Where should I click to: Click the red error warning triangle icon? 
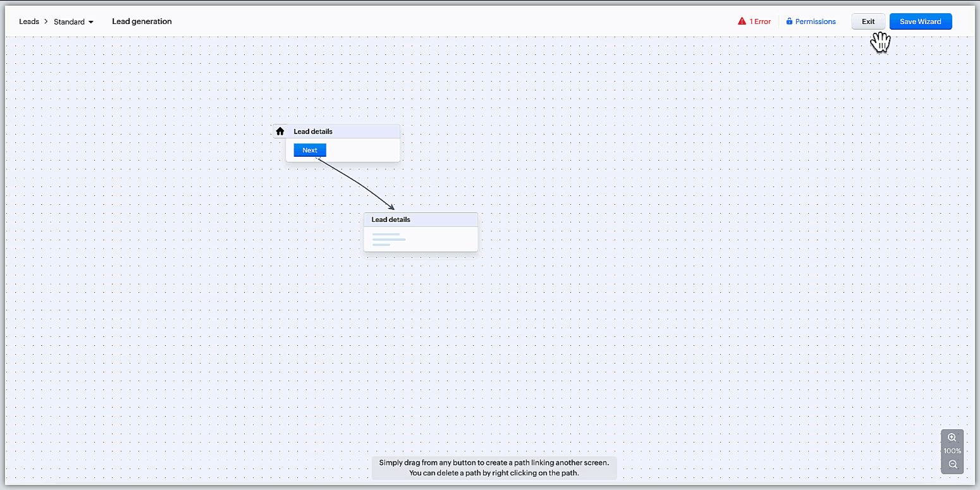pyautogui.click(x=742, y=21)
